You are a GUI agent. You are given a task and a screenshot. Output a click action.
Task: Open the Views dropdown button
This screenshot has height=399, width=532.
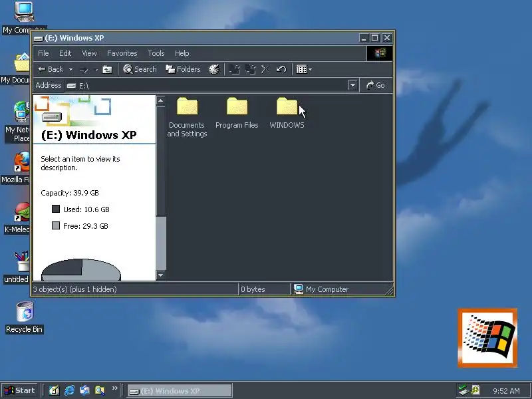[304, 70]
